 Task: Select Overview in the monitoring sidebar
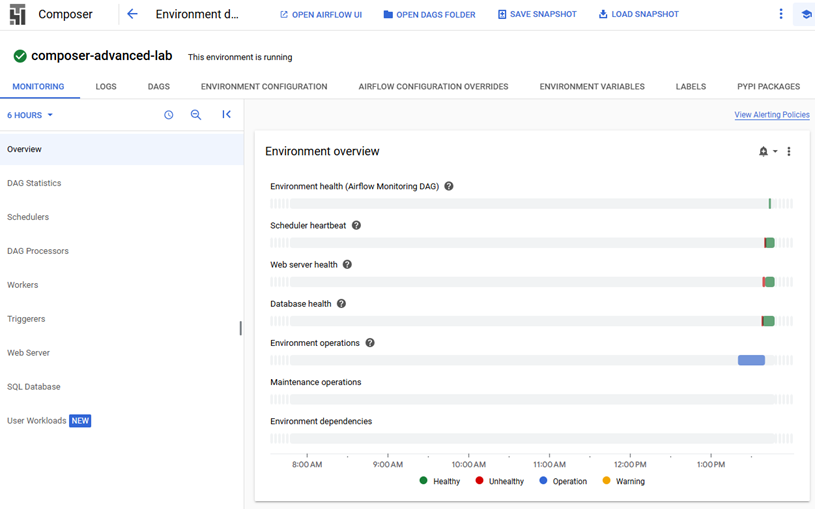click(x=122, y=149)
